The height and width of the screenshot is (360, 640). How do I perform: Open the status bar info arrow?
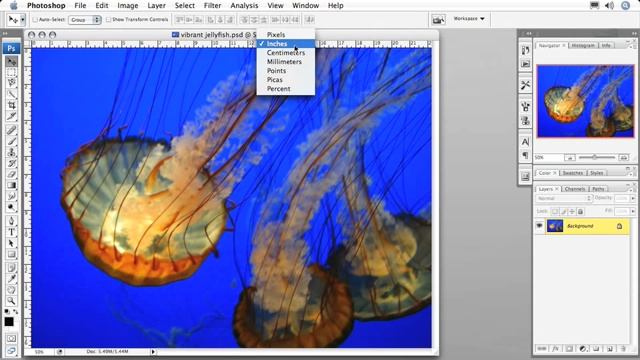[x=153, y=351]
